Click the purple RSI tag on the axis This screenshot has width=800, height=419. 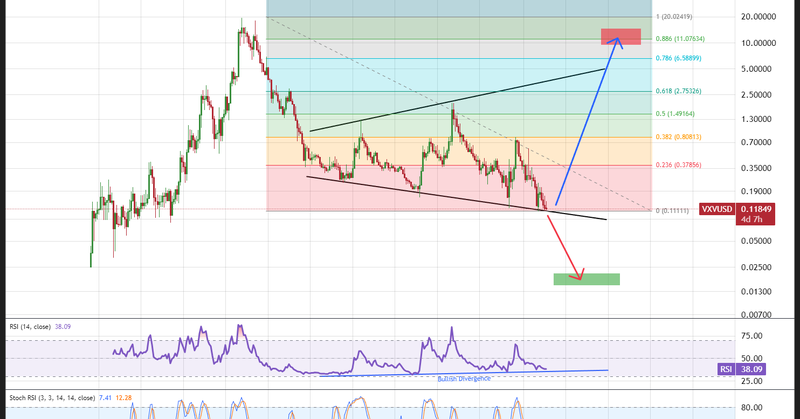pyautogui.click(x=726, y=369)
